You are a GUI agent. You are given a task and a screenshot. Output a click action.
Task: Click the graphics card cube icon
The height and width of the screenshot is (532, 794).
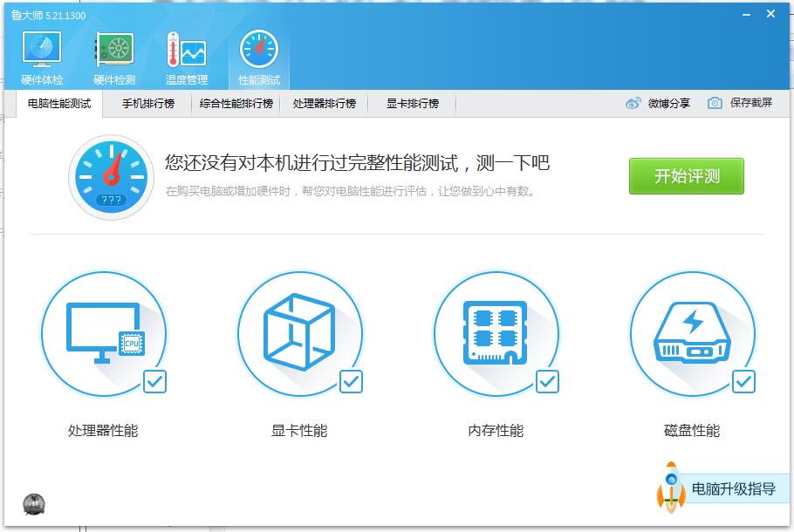coord(300,334)
